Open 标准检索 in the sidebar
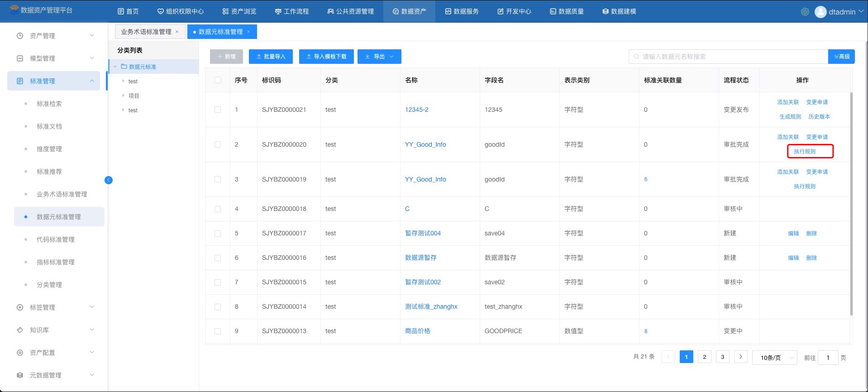 49,104
